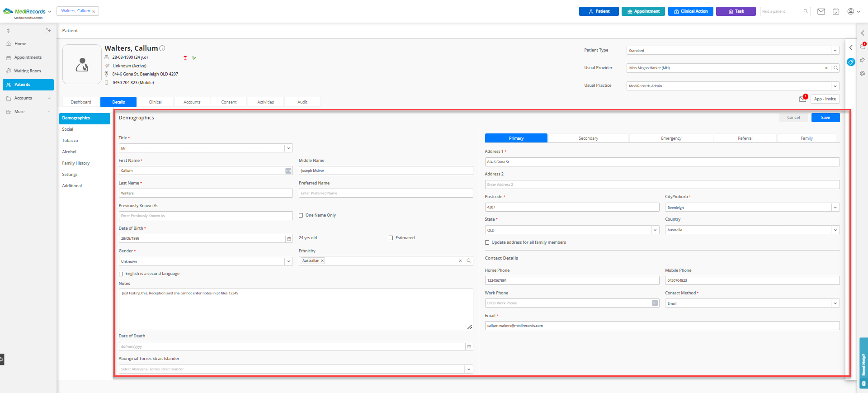
Task: Open the user account avatar menu
Action: (853, 11)
